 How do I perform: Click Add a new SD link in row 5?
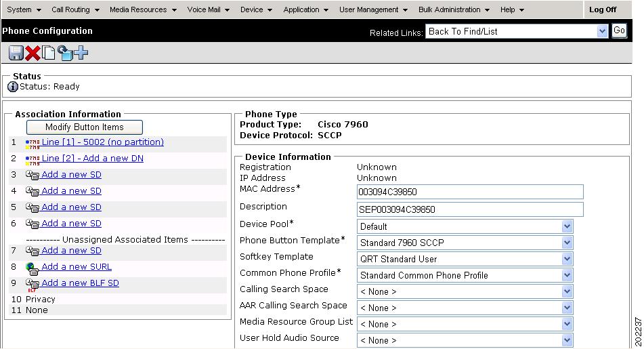[72, 207]
